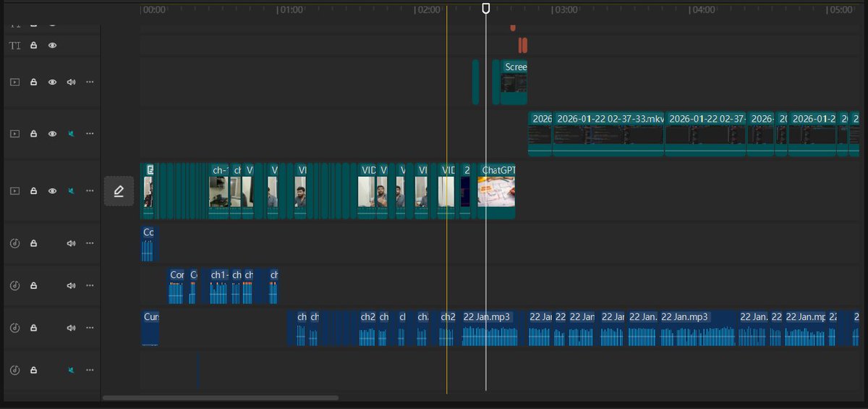Viewport: 868px width, 409px height.
Task: Click audio icon on the ch1- audio track
Action: click(x=14, y=285)
